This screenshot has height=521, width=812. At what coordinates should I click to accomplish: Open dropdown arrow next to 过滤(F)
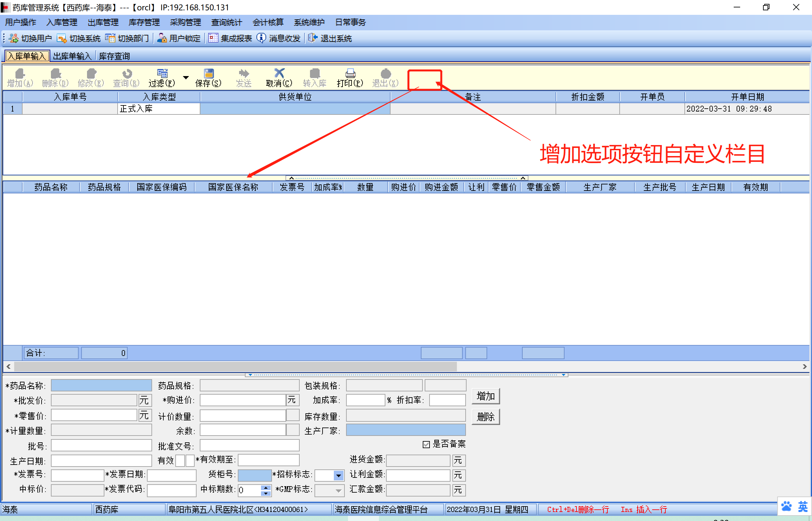coord(186,77)
